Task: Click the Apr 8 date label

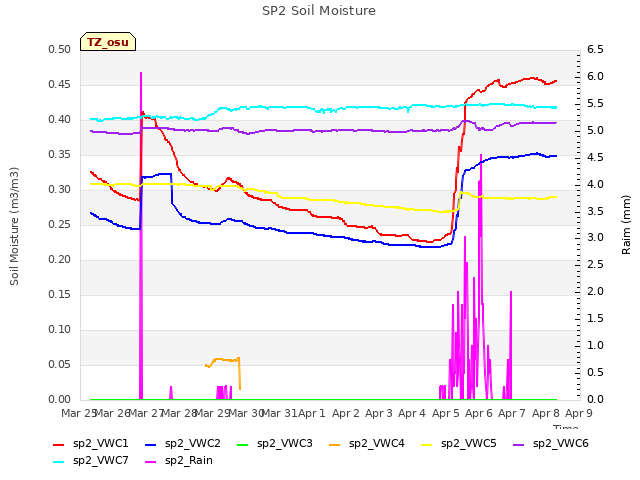Action: (x=546, y=413)
